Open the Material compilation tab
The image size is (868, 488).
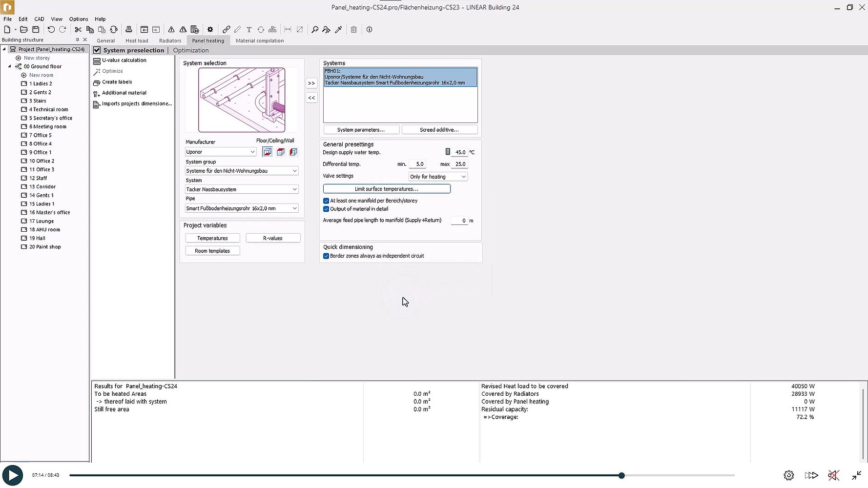click(260, 41)
